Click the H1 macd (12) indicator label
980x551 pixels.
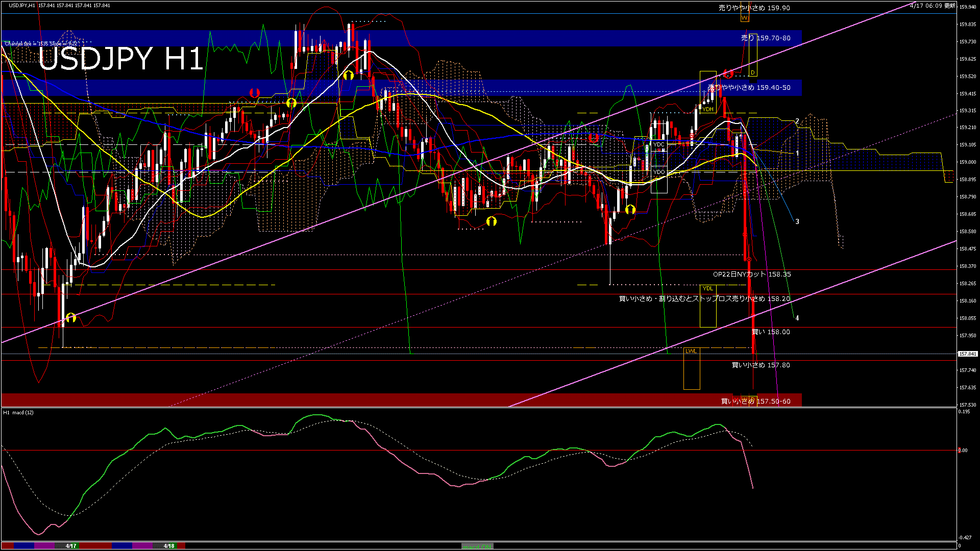point(18,413)
